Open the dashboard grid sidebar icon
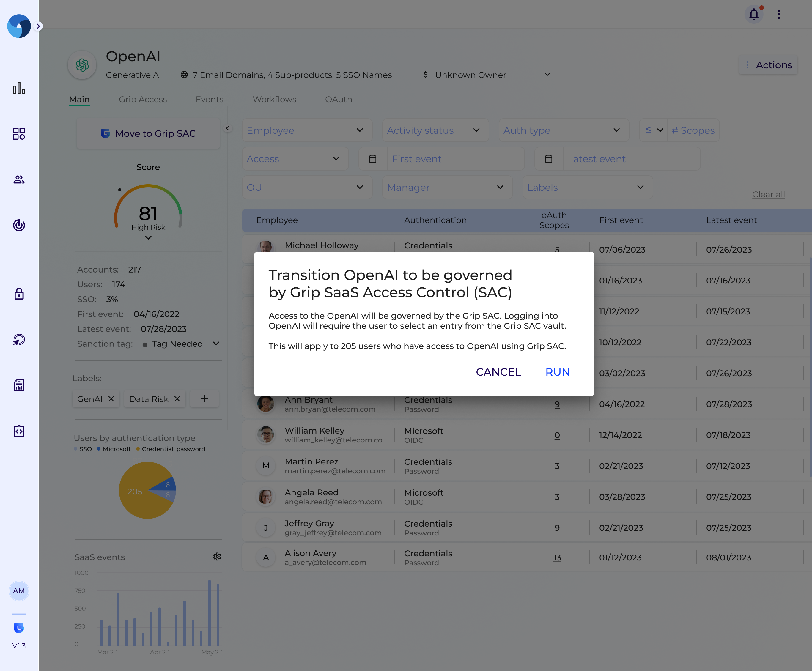This screenshot has height=671, width=812. [x=19, y=133]
